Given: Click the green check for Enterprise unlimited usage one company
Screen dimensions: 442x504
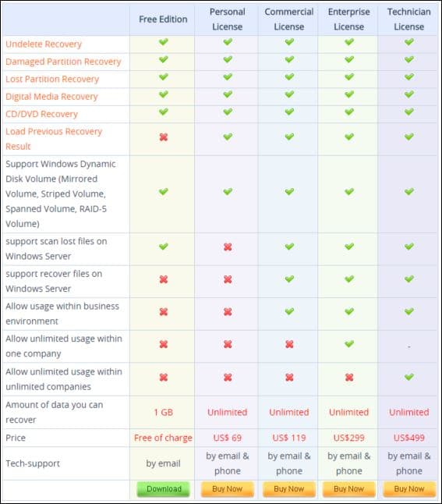Looking at the screenshot, I should click(x=349, y=344).
